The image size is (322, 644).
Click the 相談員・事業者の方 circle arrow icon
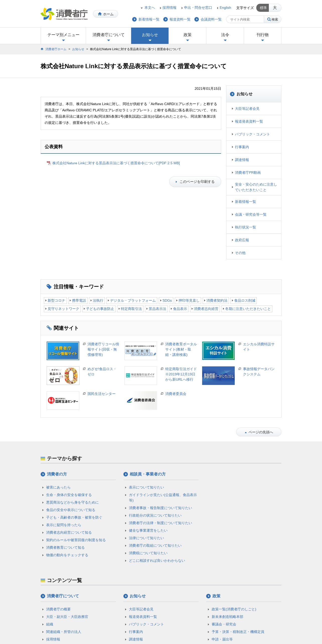point(126,474)
